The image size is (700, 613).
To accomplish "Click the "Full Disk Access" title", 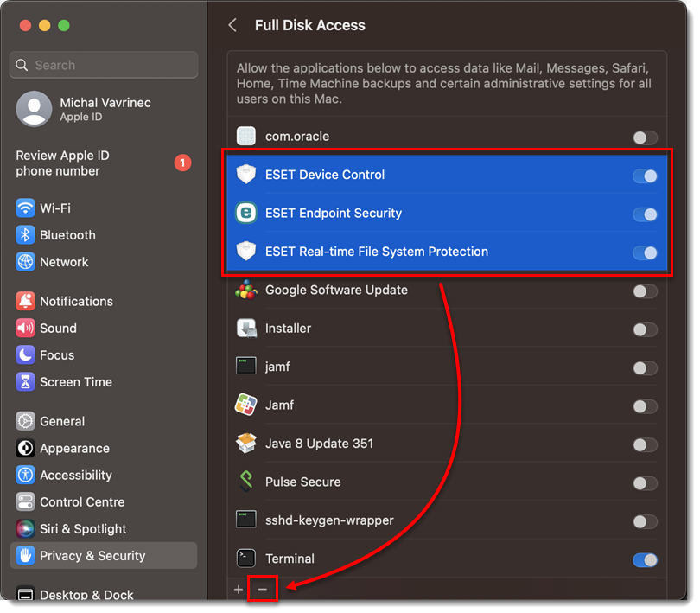I will pyautogui.click(x=310, y=25).
